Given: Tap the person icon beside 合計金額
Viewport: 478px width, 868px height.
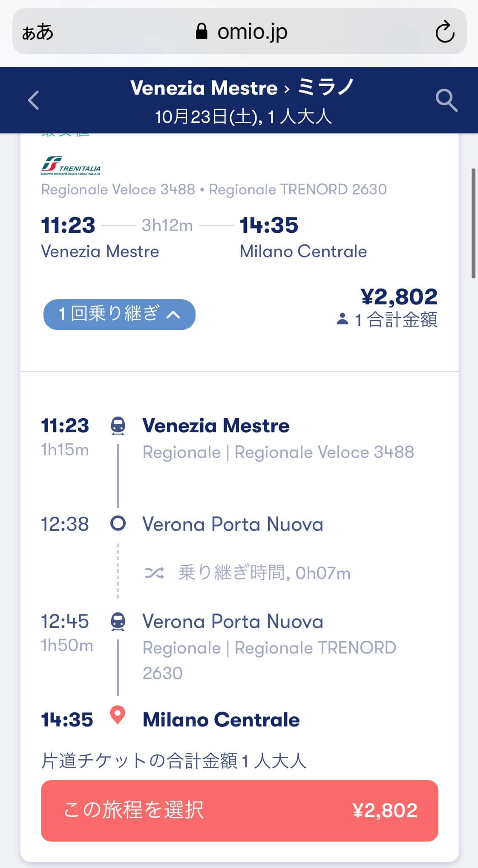Looking at the screenshot, I should [x=342, y=319].
